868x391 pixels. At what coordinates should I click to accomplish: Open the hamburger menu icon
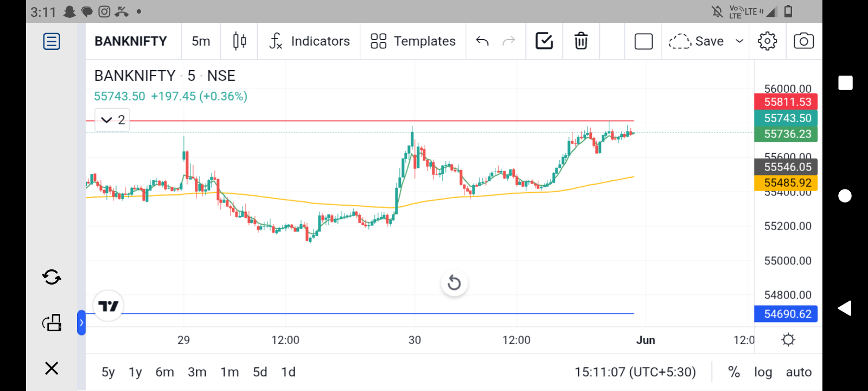52,41
